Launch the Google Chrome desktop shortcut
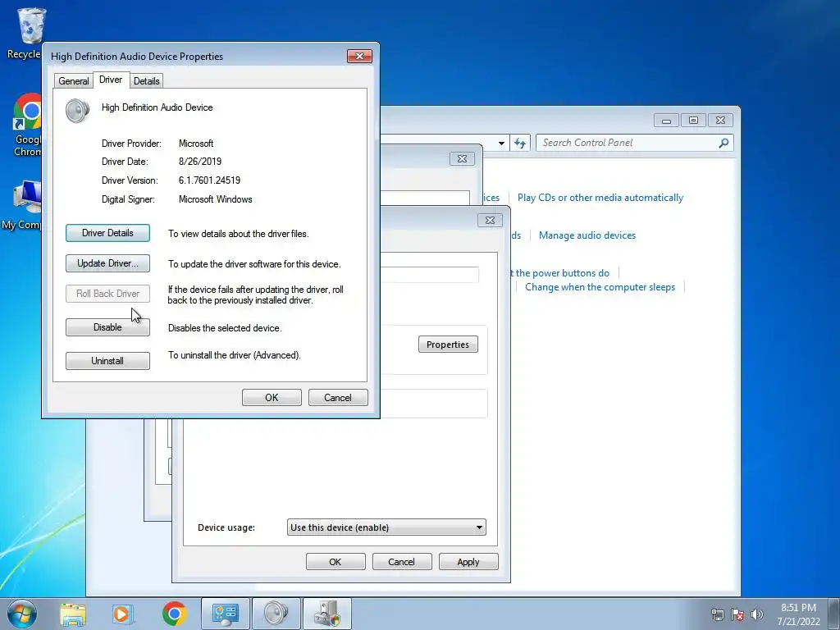The height and width of the screenshot is (630, 840). point(27,125)
